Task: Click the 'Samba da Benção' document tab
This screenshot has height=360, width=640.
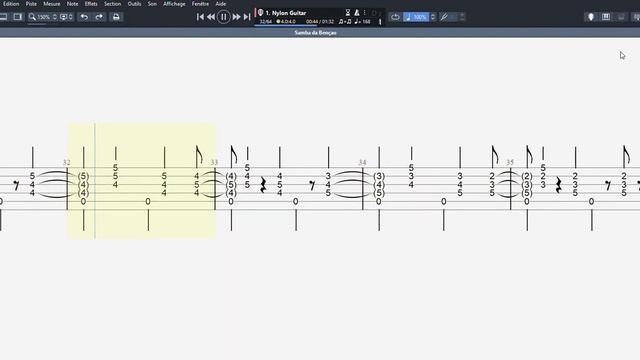Action: [x=316, y=33]
